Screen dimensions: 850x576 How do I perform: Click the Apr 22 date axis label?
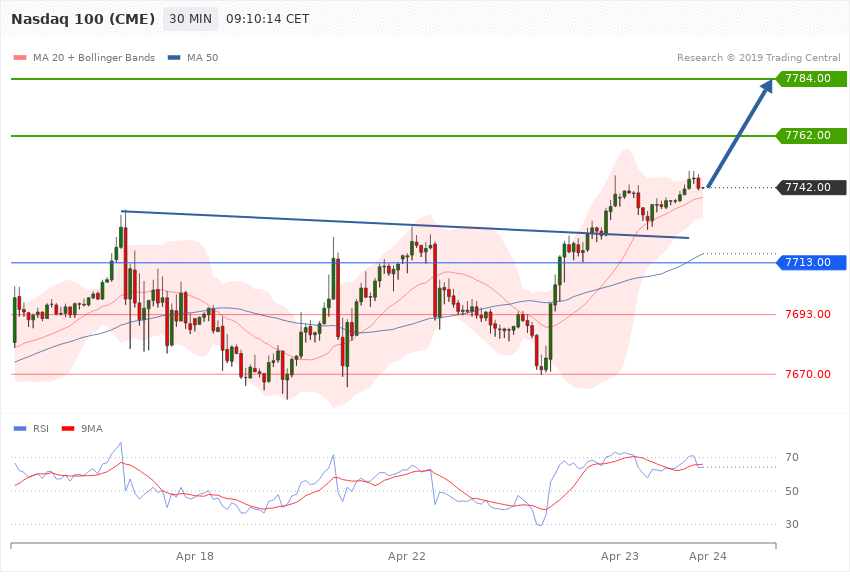point(407,556)
